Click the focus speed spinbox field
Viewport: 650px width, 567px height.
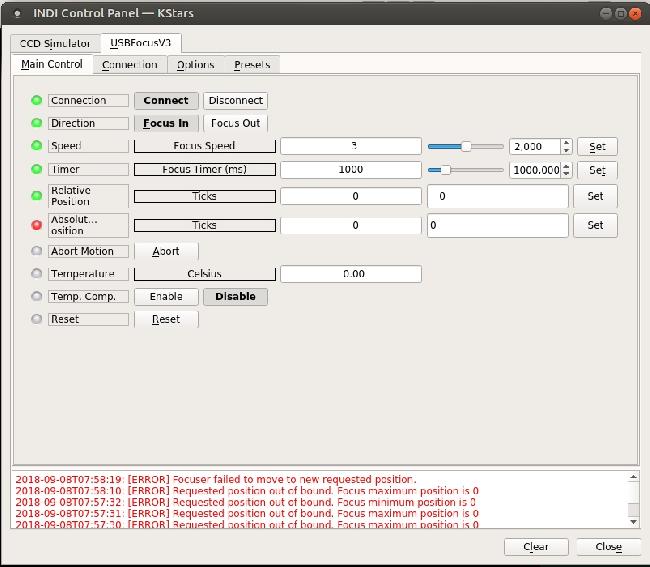pyautogui.click(x=535, y=146)
